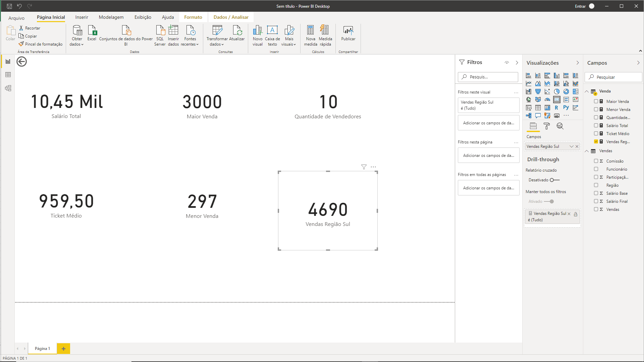Collapse the Visualizações pane chevron
The height and width of the screenshot is (362, 644).
(578, 63)
